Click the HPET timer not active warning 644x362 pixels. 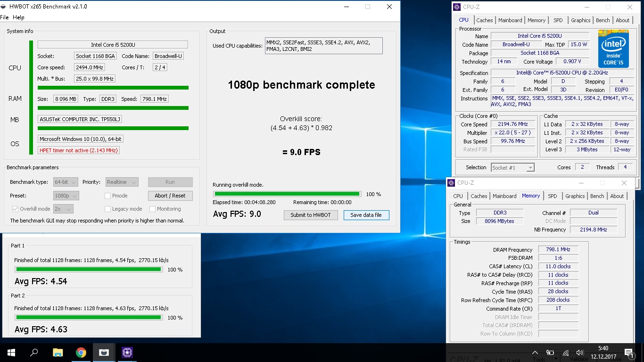(x=78, y=150)
